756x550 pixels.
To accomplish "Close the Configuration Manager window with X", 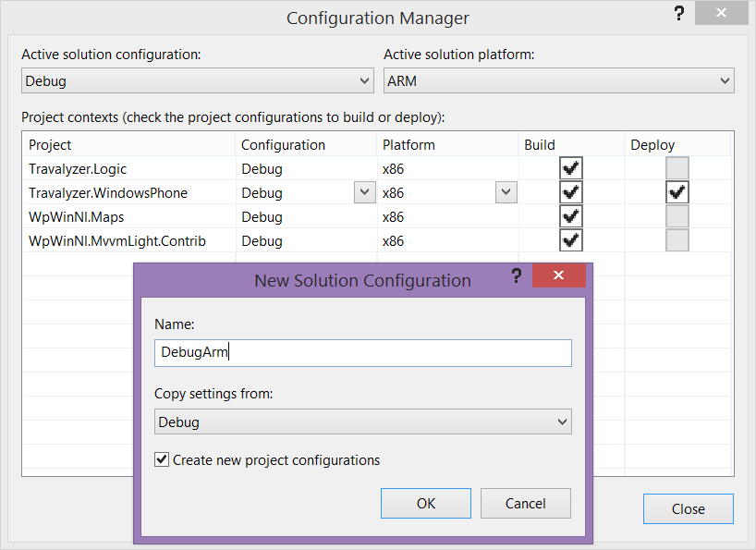I will coord(721,13).
